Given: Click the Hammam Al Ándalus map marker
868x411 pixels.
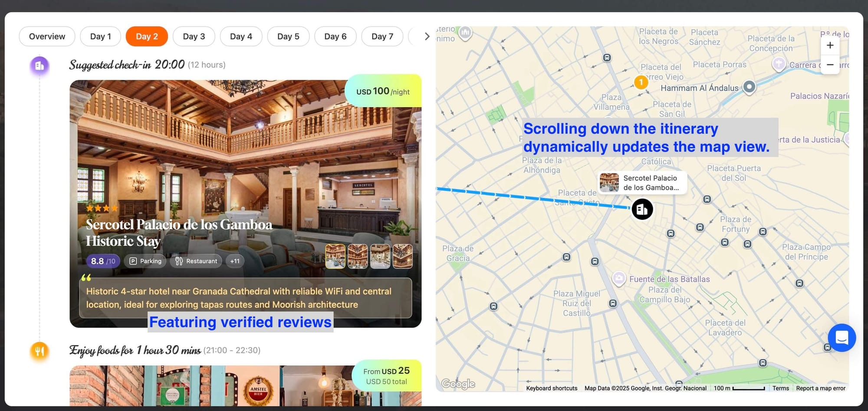Looking at the screenshot, I should tap(749, 87).
